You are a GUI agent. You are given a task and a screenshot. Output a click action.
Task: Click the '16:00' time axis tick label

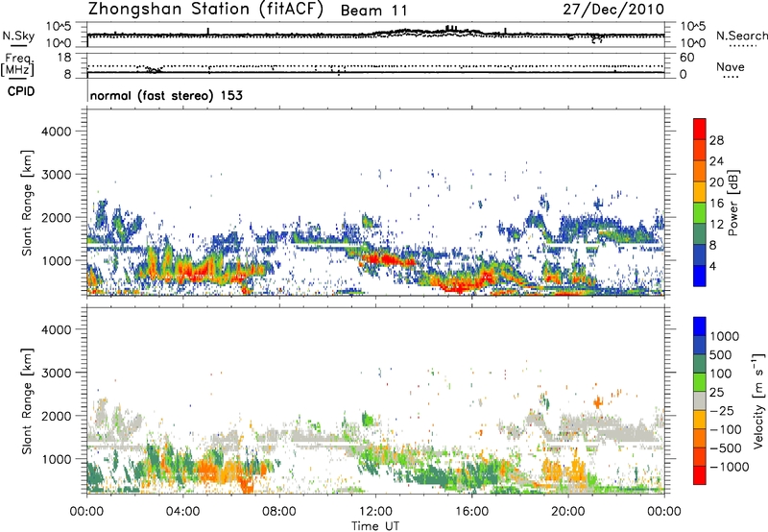click(471, 512)
